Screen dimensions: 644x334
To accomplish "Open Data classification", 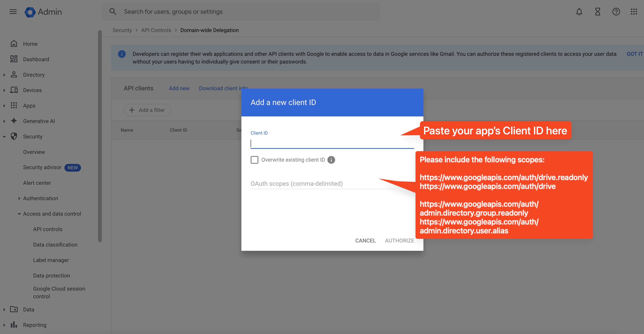I will coord(55,245).
